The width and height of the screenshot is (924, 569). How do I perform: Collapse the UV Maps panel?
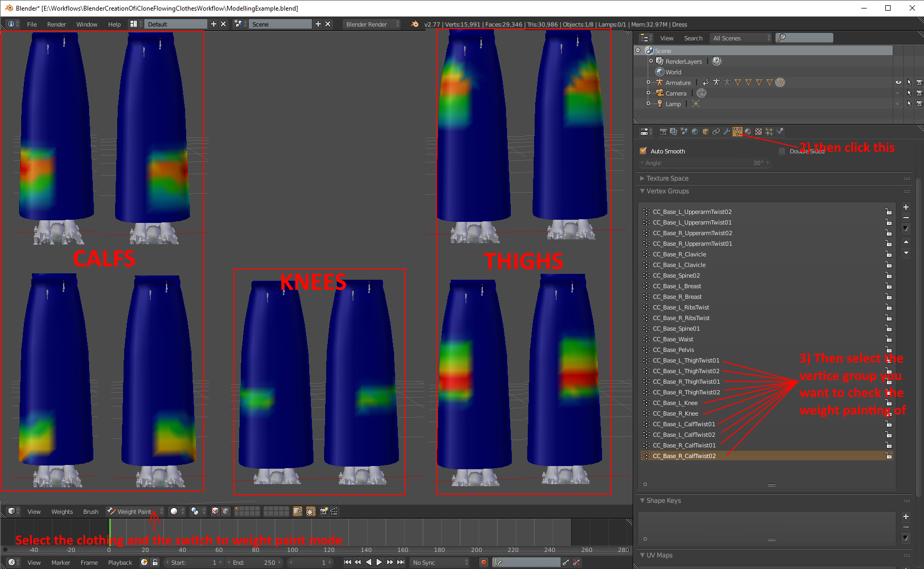(x=659, y=555)
